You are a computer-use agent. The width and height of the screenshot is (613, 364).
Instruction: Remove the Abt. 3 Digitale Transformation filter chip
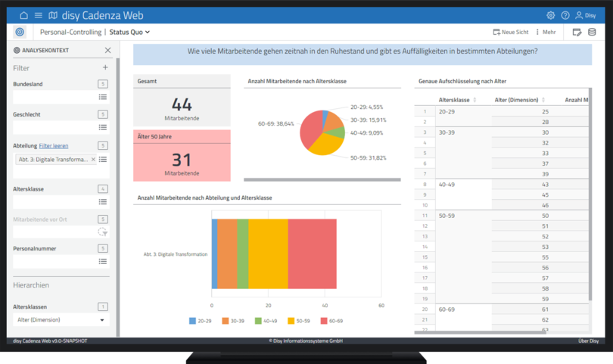(x=93, y=159)
